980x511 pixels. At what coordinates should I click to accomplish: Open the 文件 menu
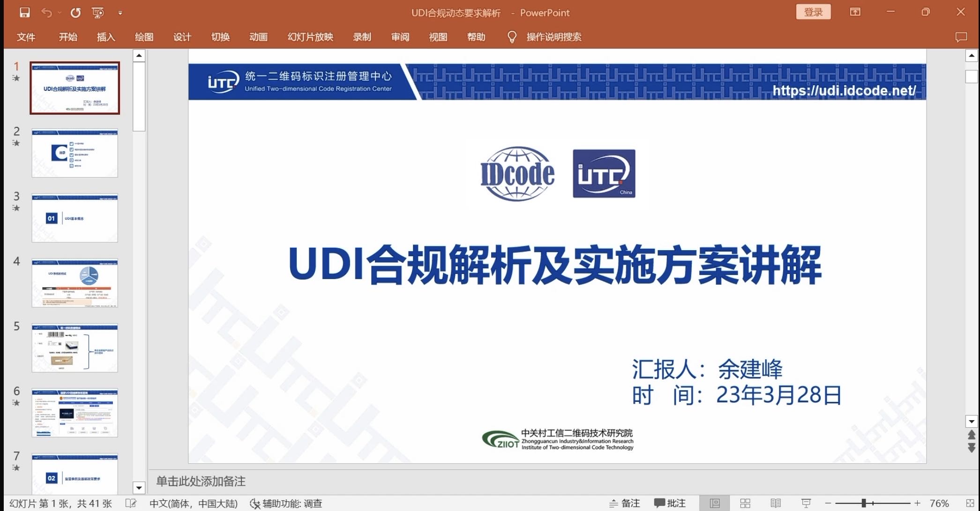[x=26, y=37]
